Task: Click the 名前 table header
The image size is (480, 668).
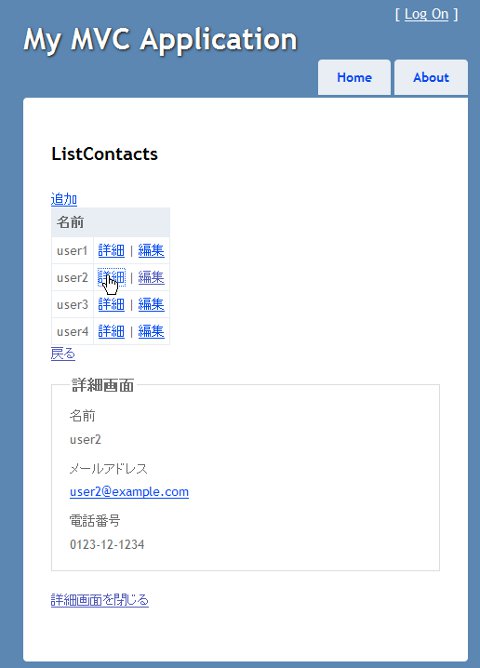Action: coord(111,222)
